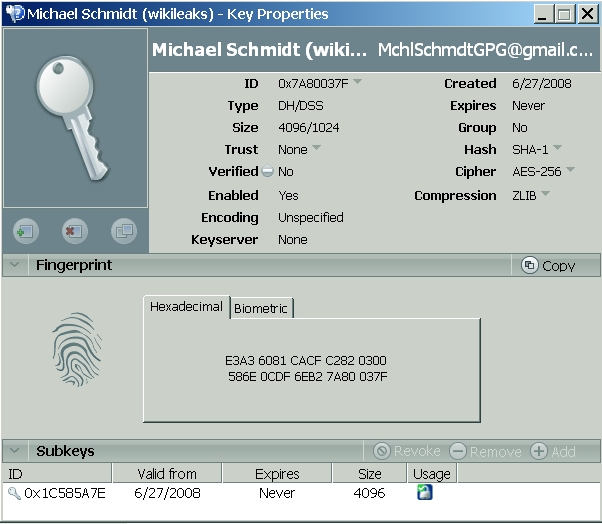Click the Group value No
Image resolution: width=602 pixels, height=524 pixels.
click(x=520, y=127)
